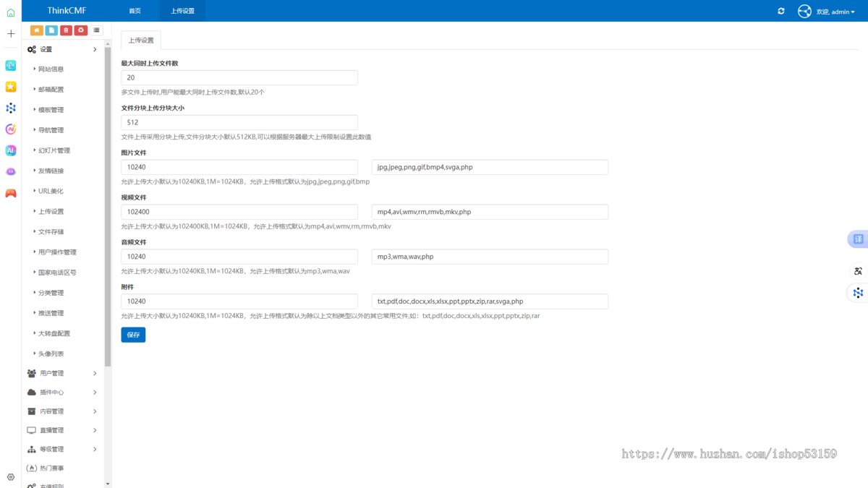Collapse the 设置 menu section

coord(62,50)
